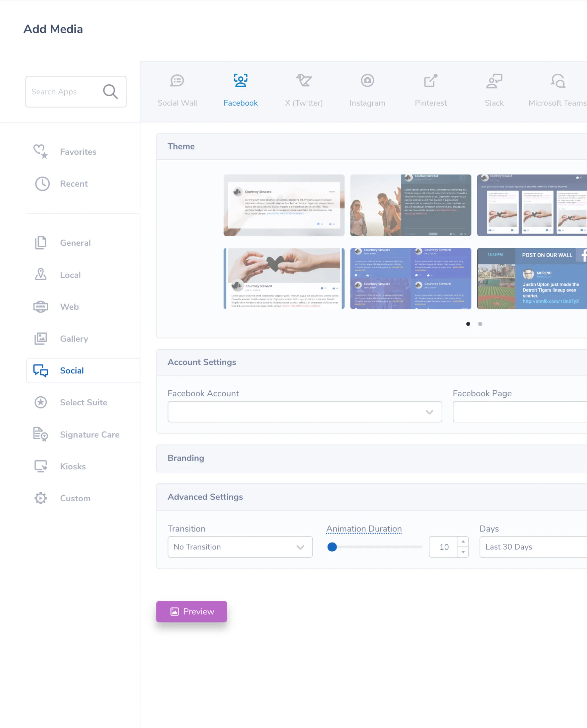This screenshot has width=587, height=728.
Task: Open the Microsoft Teams app icon
Action: (558, 81)
